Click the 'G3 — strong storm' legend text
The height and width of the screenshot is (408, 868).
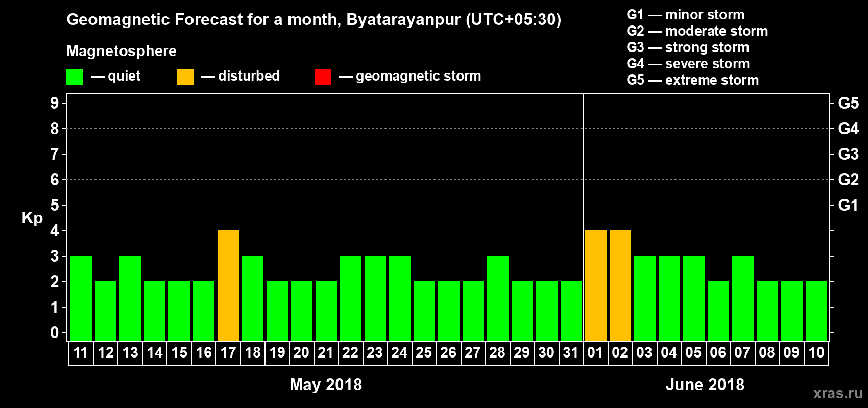click(x=688, y=47)
